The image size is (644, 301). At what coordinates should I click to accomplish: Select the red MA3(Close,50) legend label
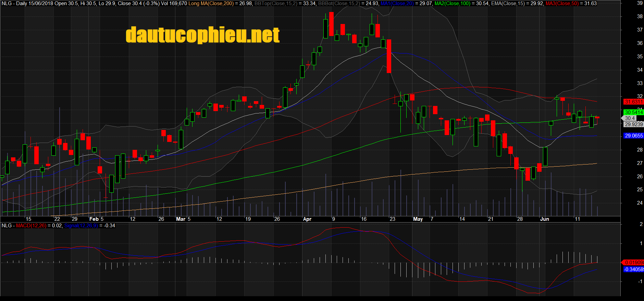(x=562, y=3)
